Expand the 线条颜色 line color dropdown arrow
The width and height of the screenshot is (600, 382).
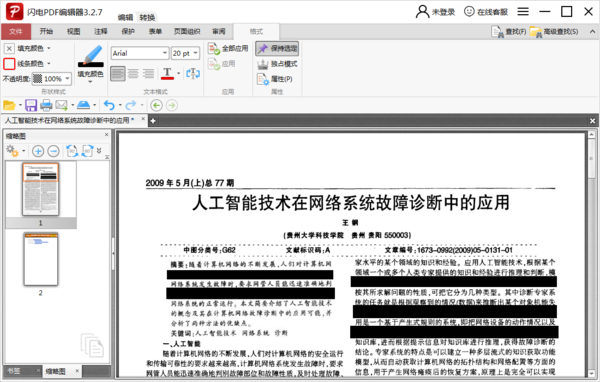[49, 64]
